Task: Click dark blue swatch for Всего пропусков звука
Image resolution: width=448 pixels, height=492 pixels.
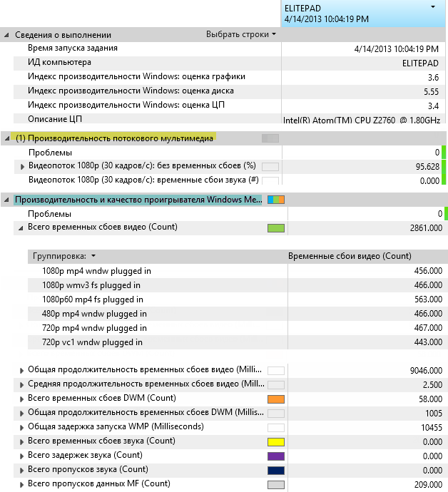Action: pyautogui.click(x=276, y=471)
